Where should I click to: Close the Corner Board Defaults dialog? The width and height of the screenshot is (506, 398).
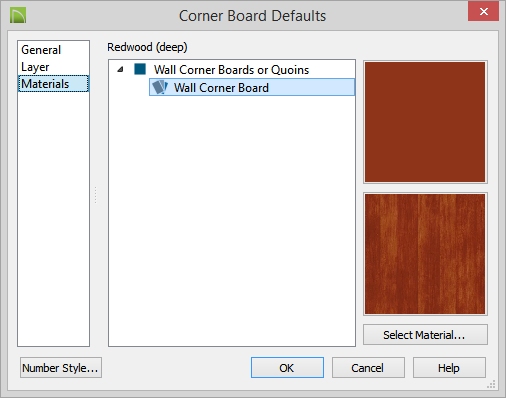[483, 12]
